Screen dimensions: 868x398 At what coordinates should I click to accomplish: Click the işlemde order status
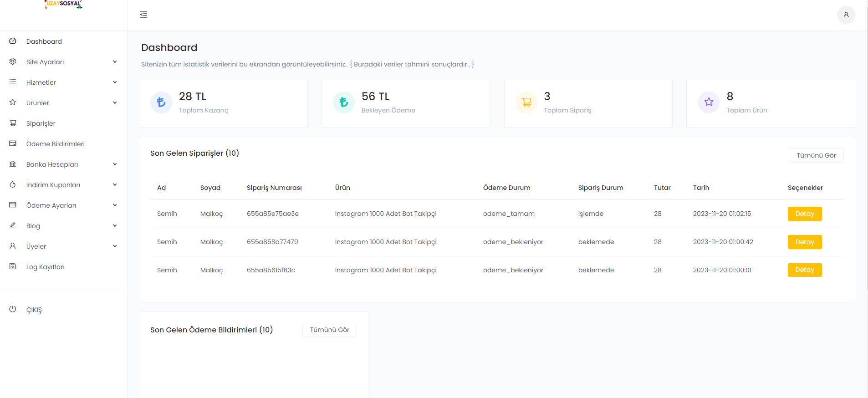pos(591,214)
